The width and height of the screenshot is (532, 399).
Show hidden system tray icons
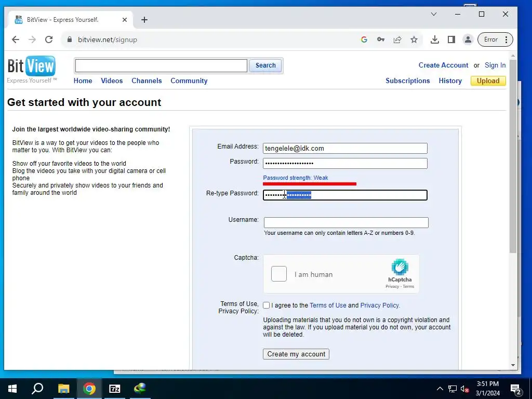[x=440, y=389]
